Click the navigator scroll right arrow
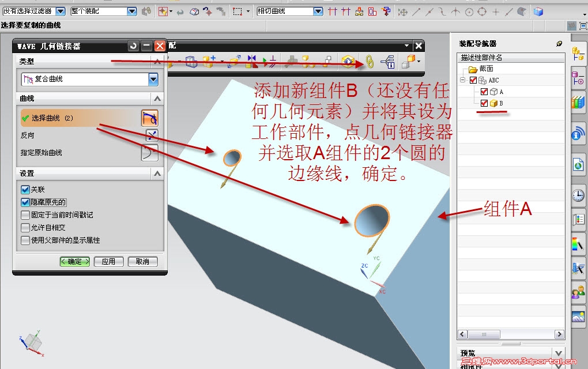The height and width of the screenshot is (369, 588). click(x=559, y=334)
